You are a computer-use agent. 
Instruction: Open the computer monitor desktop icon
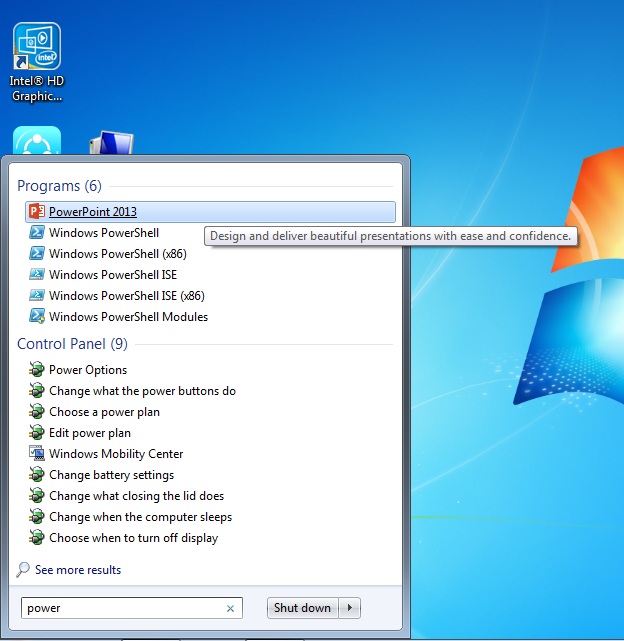coord(111,142)
